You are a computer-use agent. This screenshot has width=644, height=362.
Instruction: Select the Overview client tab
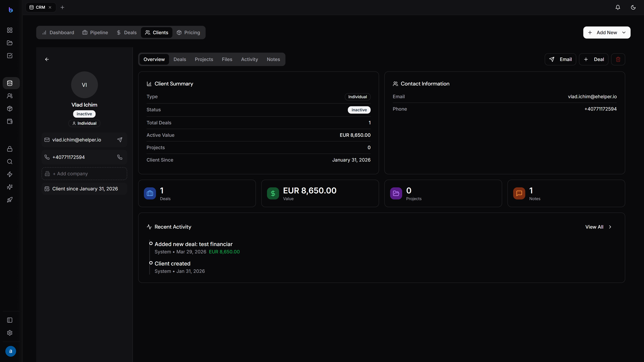(x=154, y=59)
